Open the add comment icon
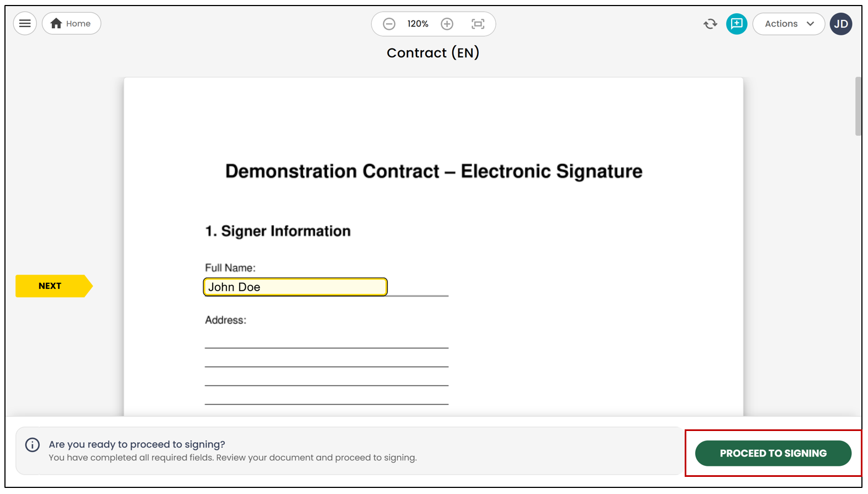The width and height of the screenshot is (868, 494). [x=737, y=24]
